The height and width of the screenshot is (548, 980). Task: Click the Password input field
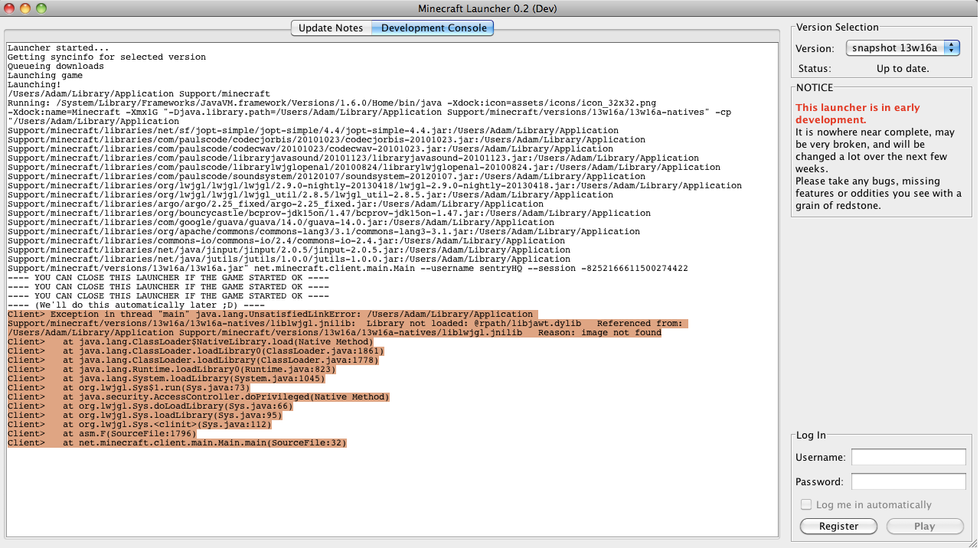tap(909, 481)
